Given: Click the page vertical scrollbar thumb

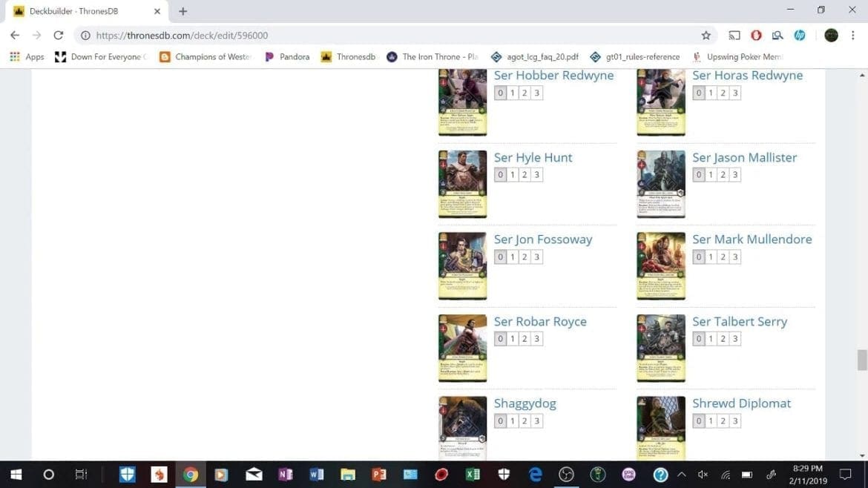Looking at the screenshot, I should coord(862,360).
